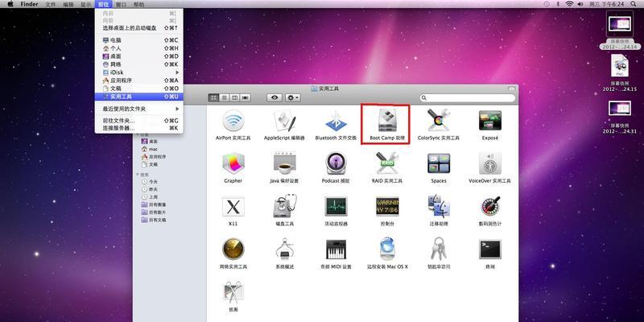This screenshot has height=322, width=644.
Task: Open 磁盘工具 Disk Utility icon
Action: point(285,206)
